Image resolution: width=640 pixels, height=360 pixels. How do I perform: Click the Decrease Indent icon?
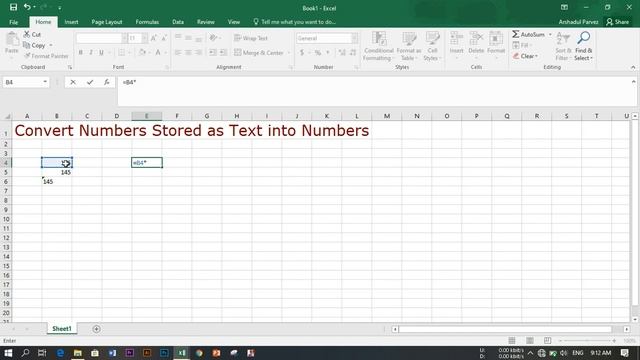point(213,53)
